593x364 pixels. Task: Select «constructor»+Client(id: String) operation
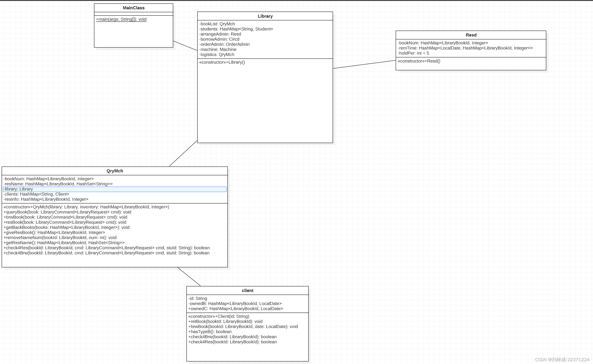pyautogui.click(x=219, y=316)
